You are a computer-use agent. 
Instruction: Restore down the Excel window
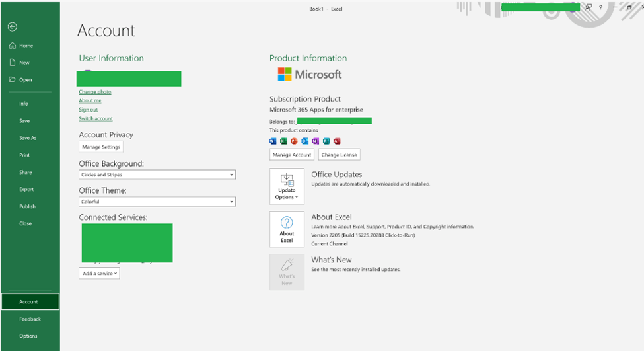point(629,7)
